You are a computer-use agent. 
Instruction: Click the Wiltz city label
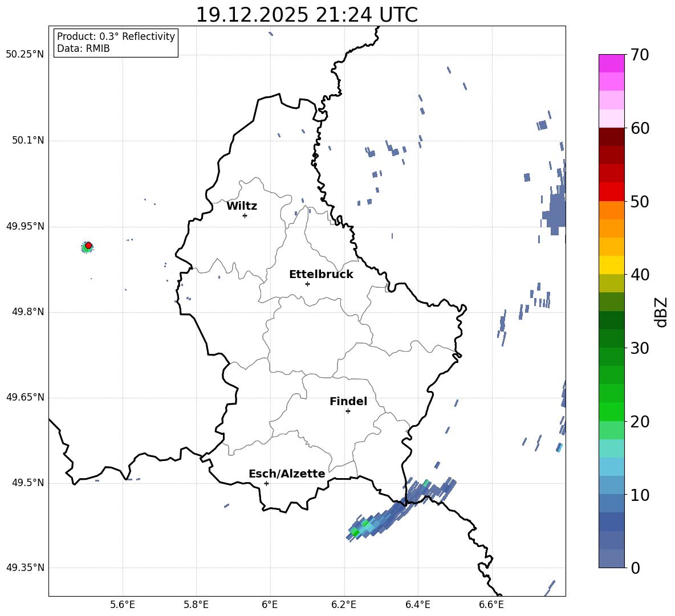point(242,206)
